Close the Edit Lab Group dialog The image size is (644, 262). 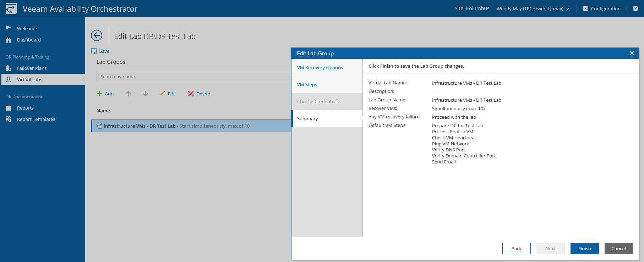(x=632, y=53)
